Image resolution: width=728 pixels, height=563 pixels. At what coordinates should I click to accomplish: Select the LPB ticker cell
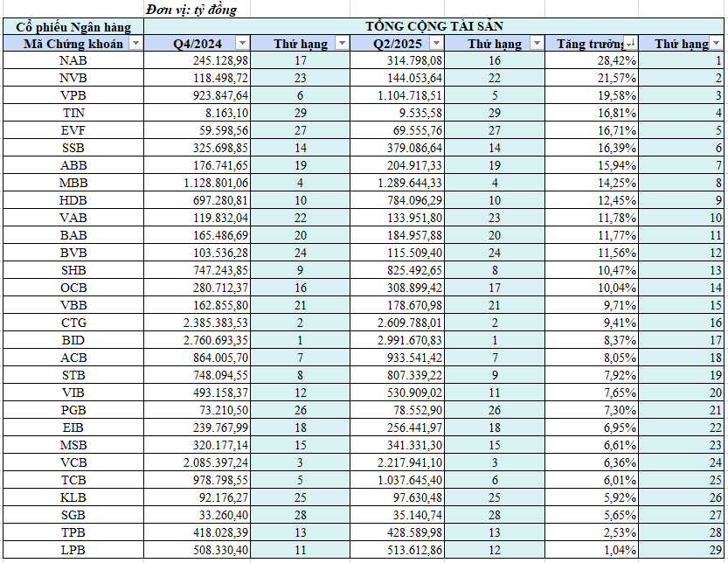(x=73, y=551)
